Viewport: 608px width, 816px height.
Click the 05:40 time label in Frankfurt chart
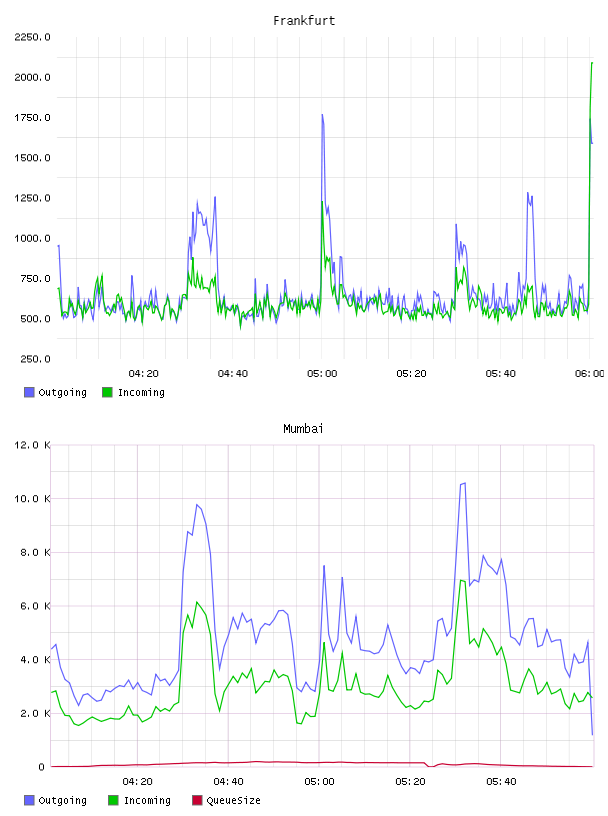point(500,374)
